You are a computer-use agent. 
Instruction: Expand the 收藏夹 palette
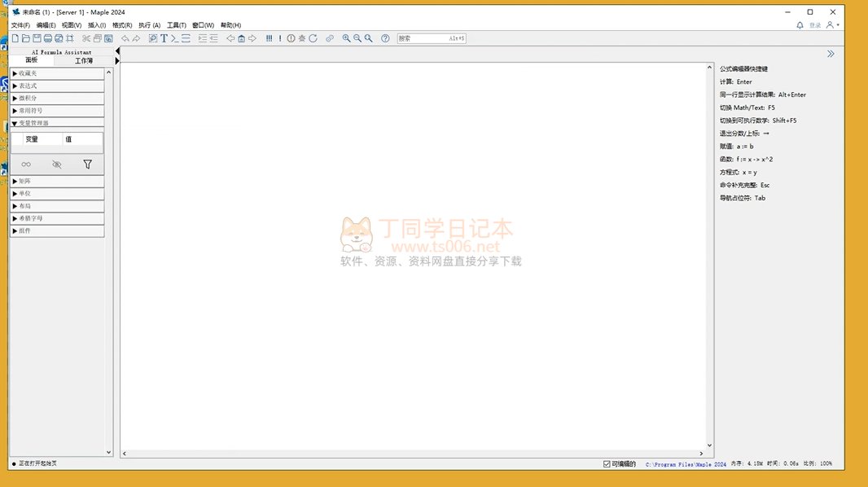coord(57,73)
